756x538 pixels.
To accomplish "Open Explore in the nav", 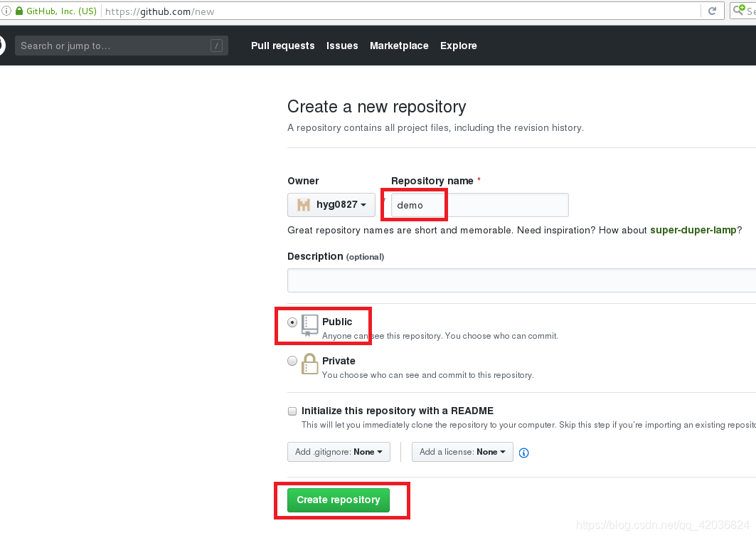I will tap(458, 46).
